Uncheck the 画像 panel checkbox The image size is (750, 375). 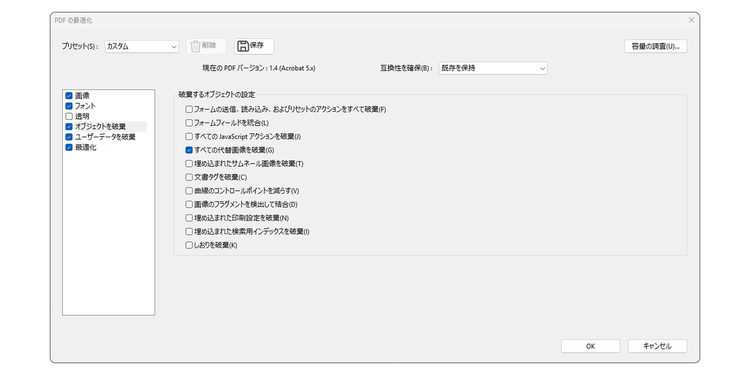point(69,96)
